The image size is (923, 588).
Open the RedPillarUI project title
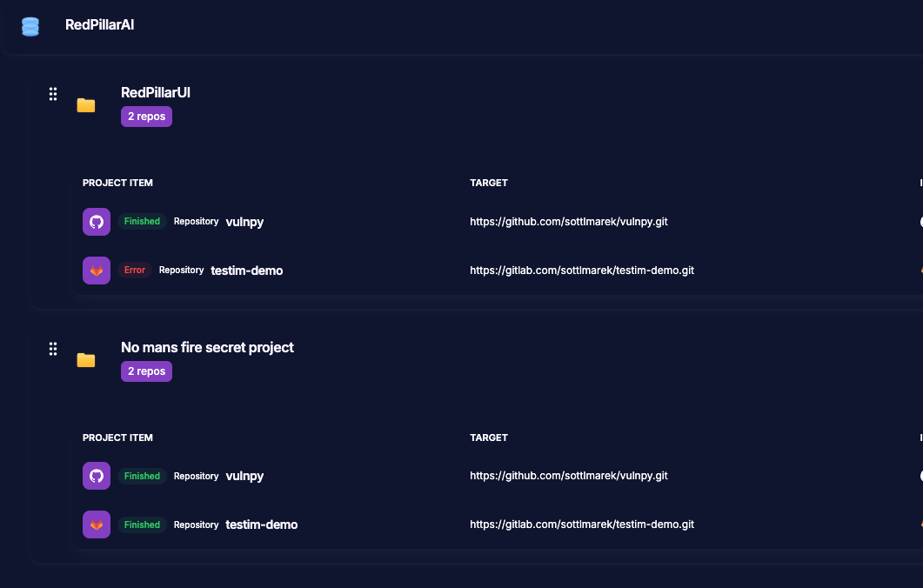tap(156, 92)
